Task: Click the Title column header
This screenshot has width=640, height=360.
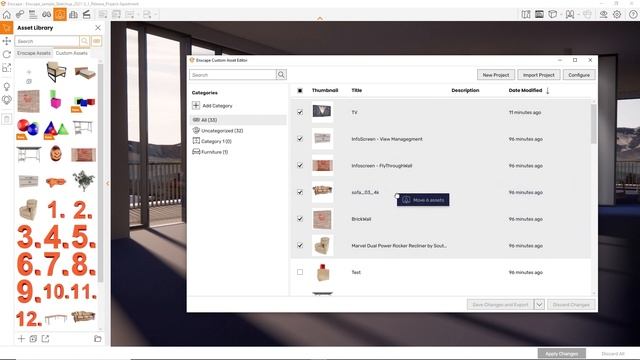Action: point(357,91)
